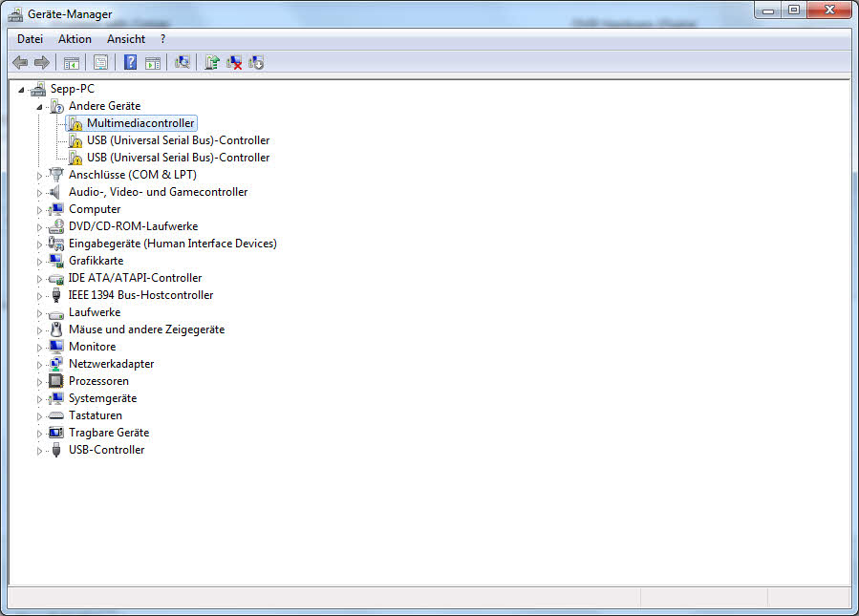The image size is (859, 616).
Task: Click the DVD/CD-ROM-Laufwerke drive icon
Action: click(x=55, y=226)
